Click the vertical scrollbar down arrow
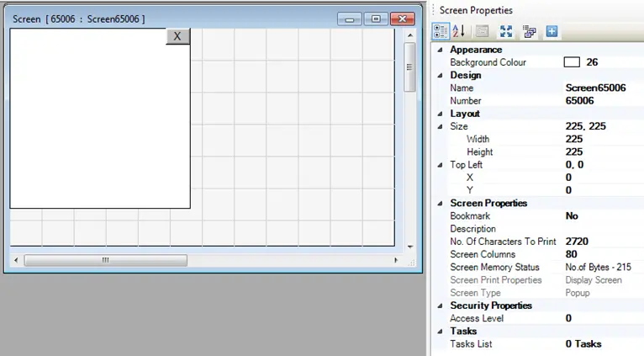 tap(410, 247)
